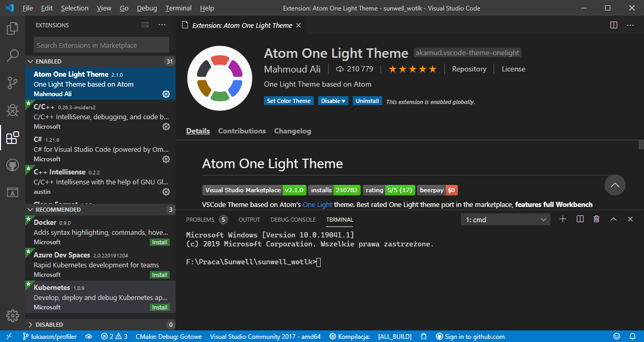644x342 pixels.
Task: Open the Search view in the activity bar
Action: coord(12,56)
